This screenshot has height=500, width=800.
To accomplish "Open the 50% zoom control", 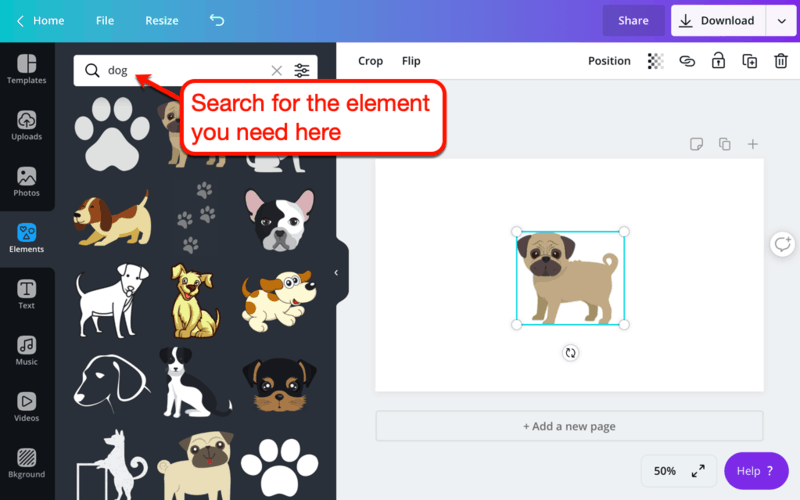I will point(665,471).
